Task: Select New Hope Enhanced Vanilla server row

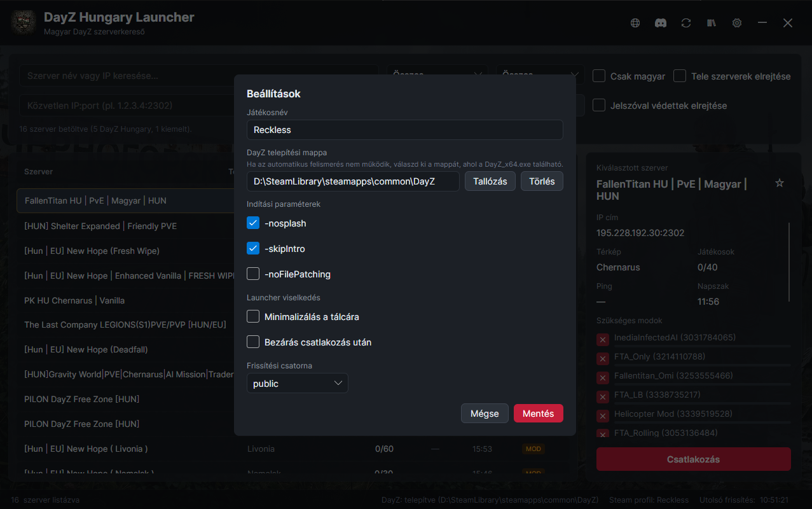Action: point(126,275)
